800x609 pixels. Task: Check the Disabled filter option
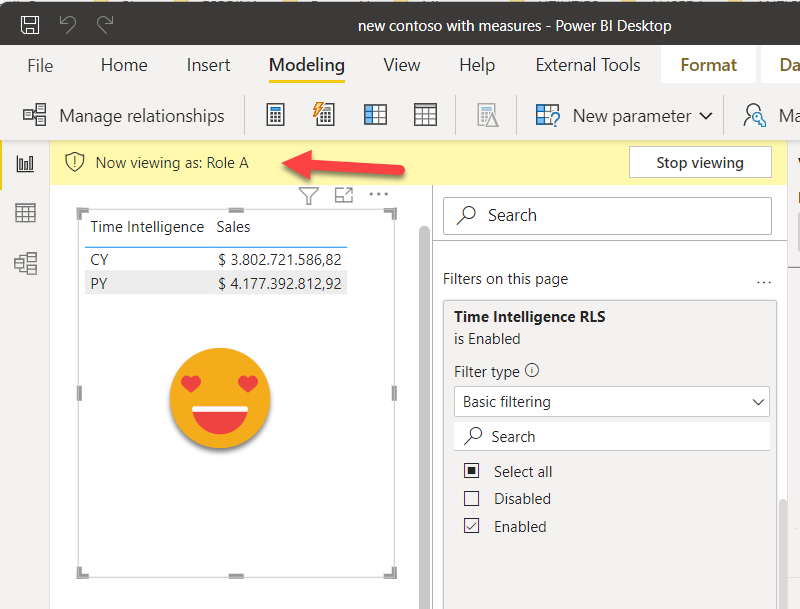(x=472, y=499)
